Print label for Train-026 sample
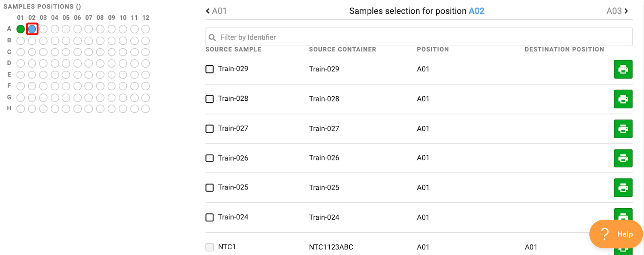 coord(623,158)
